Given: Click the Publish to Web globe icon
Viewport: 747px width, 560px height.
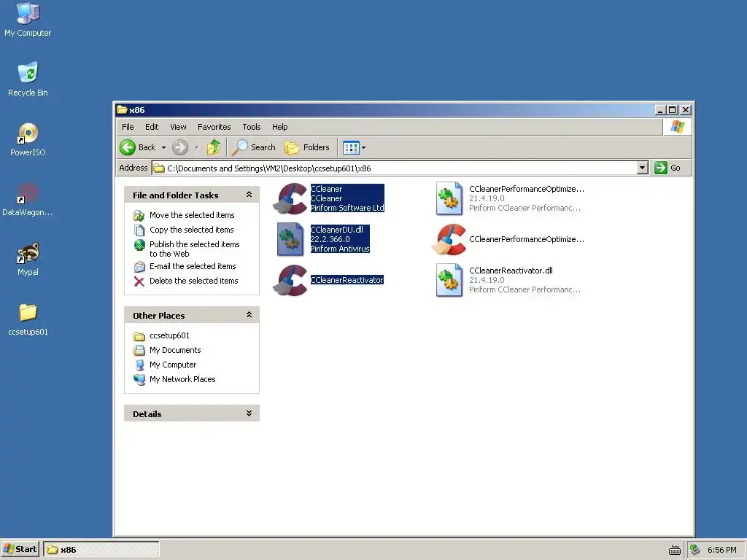Looking at the screenshot, I should 139,245.
